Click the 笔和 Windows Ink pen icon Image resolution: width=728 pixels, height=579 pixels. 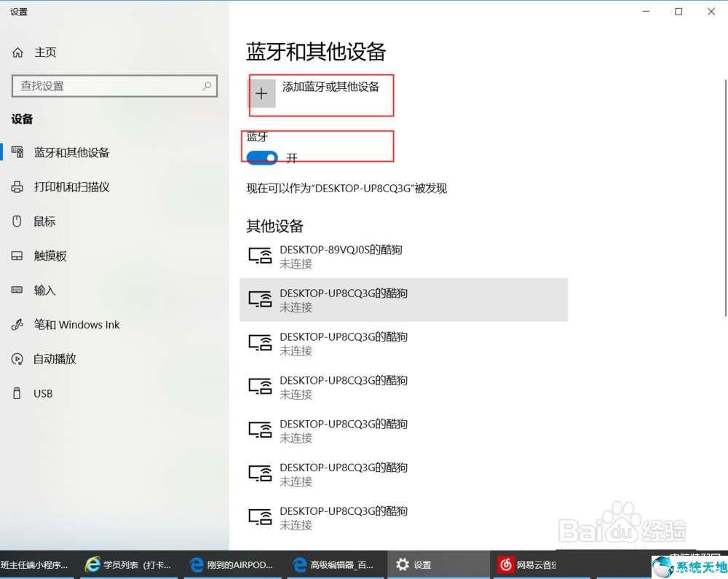[x=17, y=325]
